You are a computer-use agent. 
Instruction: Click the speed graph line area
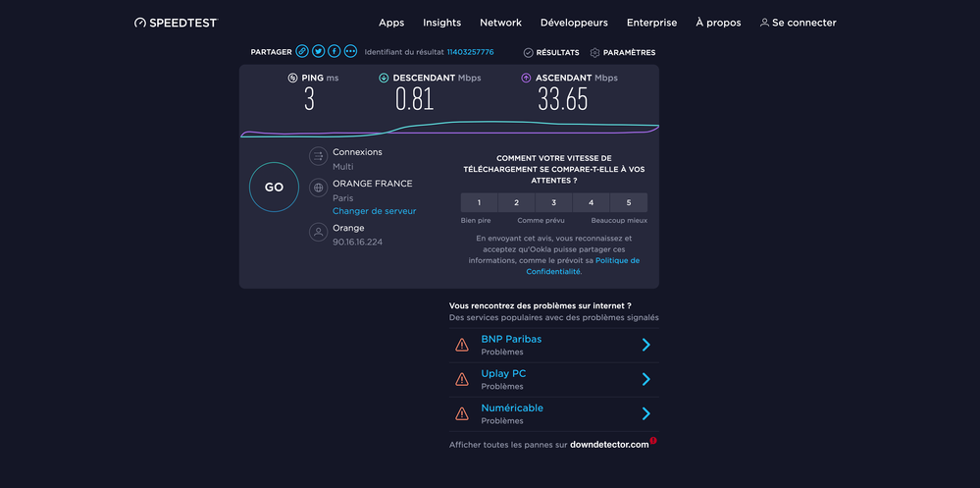(x=449, y=129)
